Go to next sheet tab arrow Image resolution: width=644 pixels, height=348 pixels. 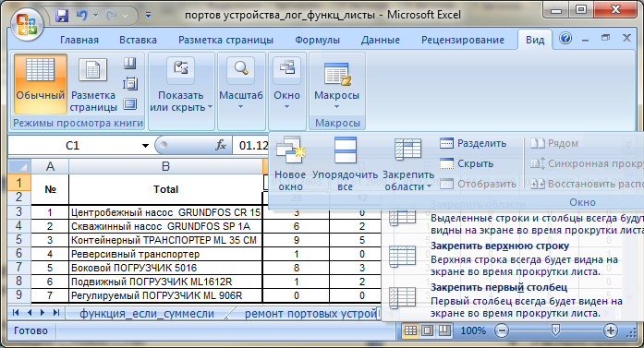pos(43,313)
